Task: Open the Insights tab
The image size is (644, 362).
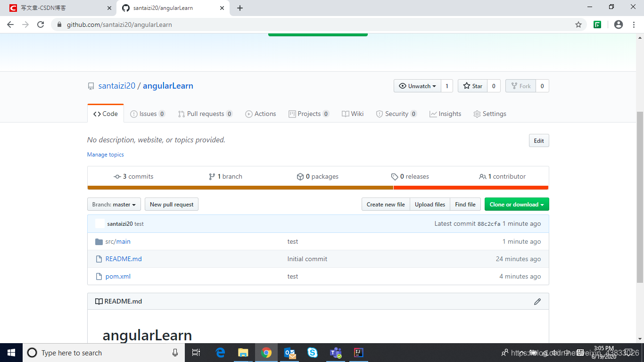Action: point(446,114)
